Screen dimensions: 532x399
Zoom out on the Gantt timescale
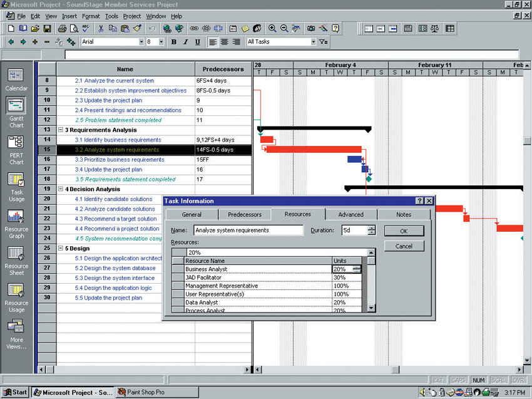click(x=284, y=29)
